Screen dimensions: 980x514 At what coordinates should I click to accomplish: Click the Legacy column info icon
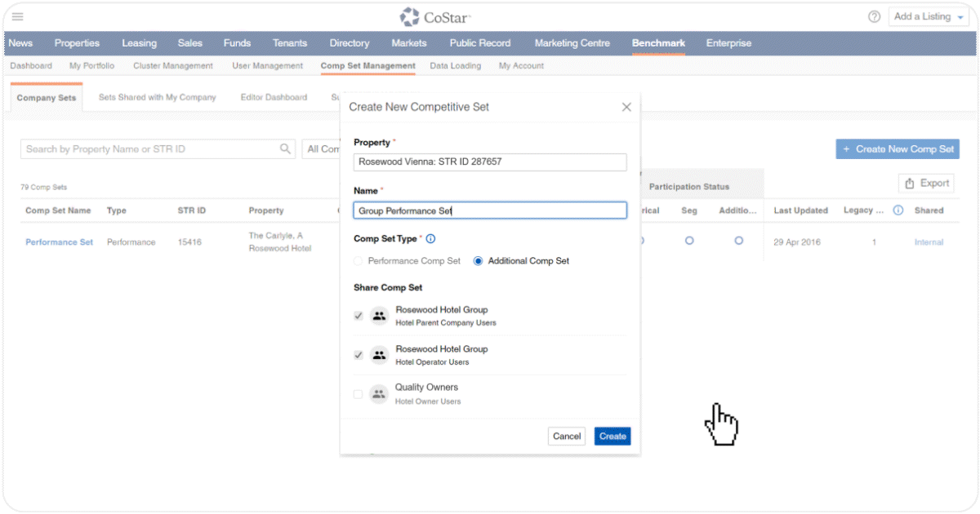(898, 210)
